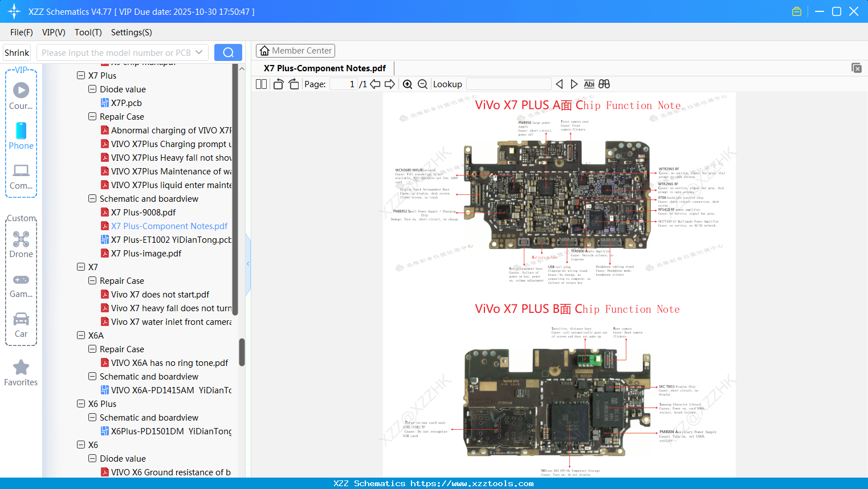Zoom out of the PDF page
This screenshot has width=868, height=489.
[x=422, y=84]
